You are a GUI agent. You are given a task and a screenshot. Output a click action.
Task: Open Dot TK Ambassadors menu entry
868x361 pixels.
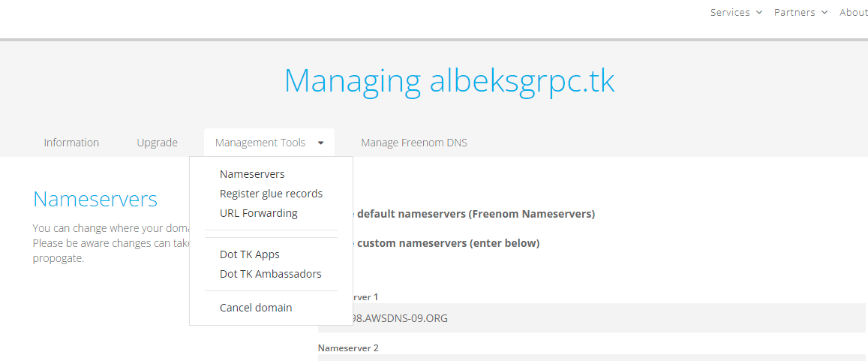(272, 274)
